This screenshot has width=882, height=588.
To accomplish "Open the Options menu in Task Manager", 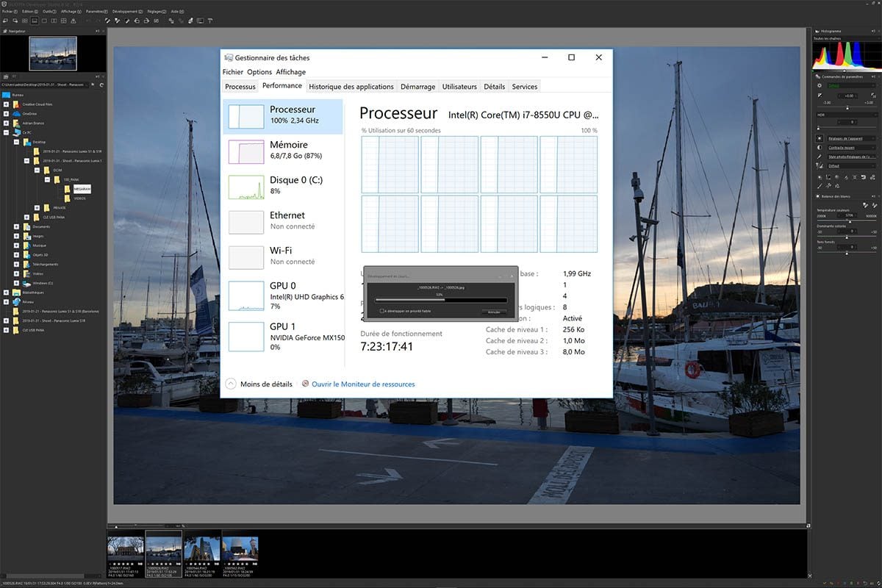I will pos(259,72).
